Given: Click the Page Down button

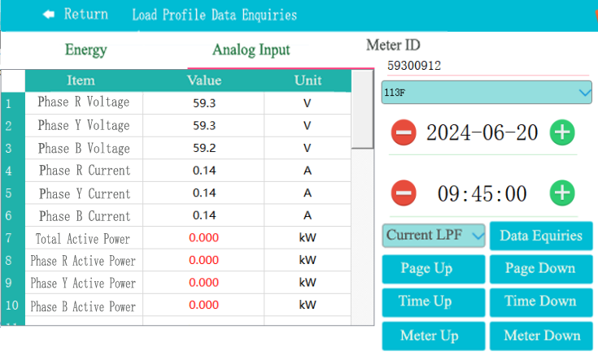Looking at the screenshot, I should [541, 269].
